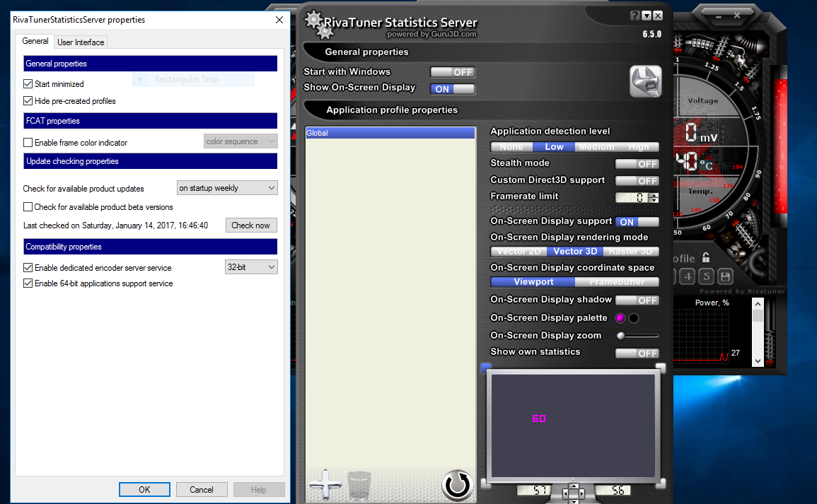Toggle Stealth mode switch
817x504 pixels.
(x=637, y=164)
